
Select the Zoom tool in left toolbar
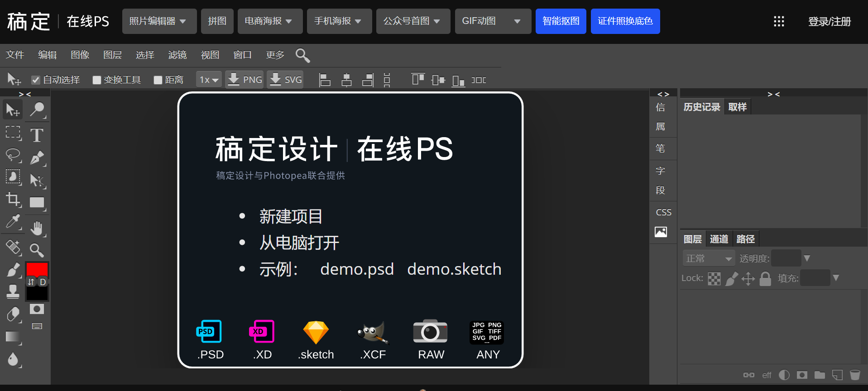coord(37,250)
